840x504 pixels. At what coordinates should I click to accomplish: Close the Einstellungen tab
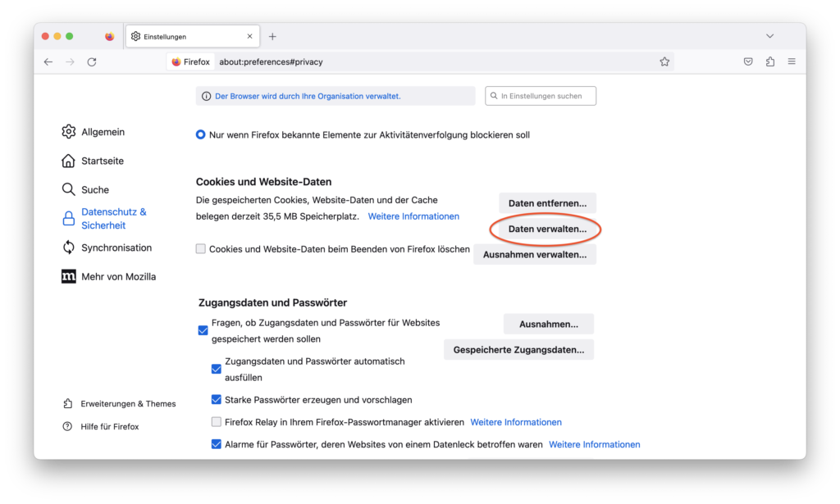click(250, 36)
